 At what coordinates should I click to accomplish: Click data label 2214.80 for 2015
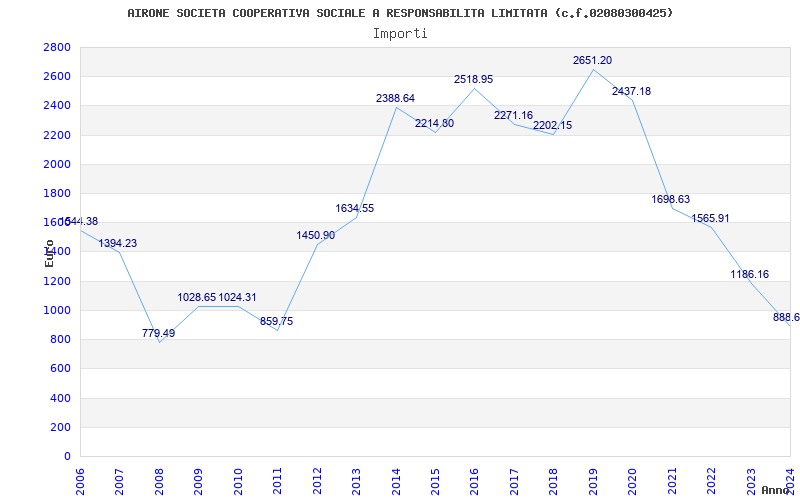click(434, 123)
